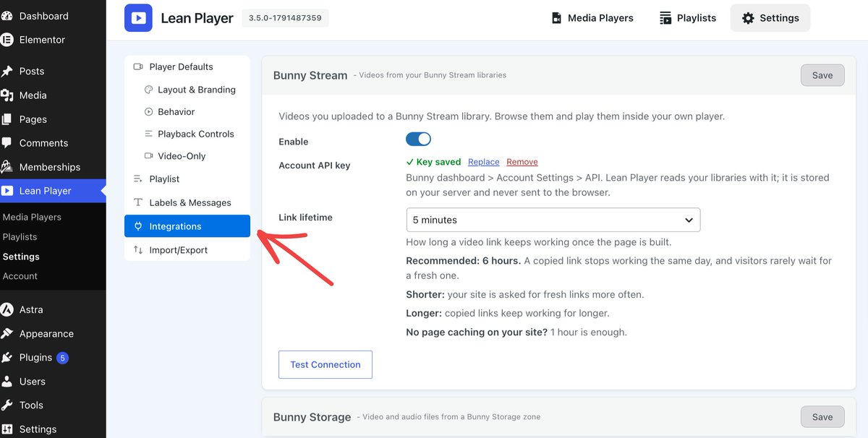Go to Labels & Messages settings
The height and width of the screenshot is (438, 868).
pyautogui.click(x=187, y=202)
